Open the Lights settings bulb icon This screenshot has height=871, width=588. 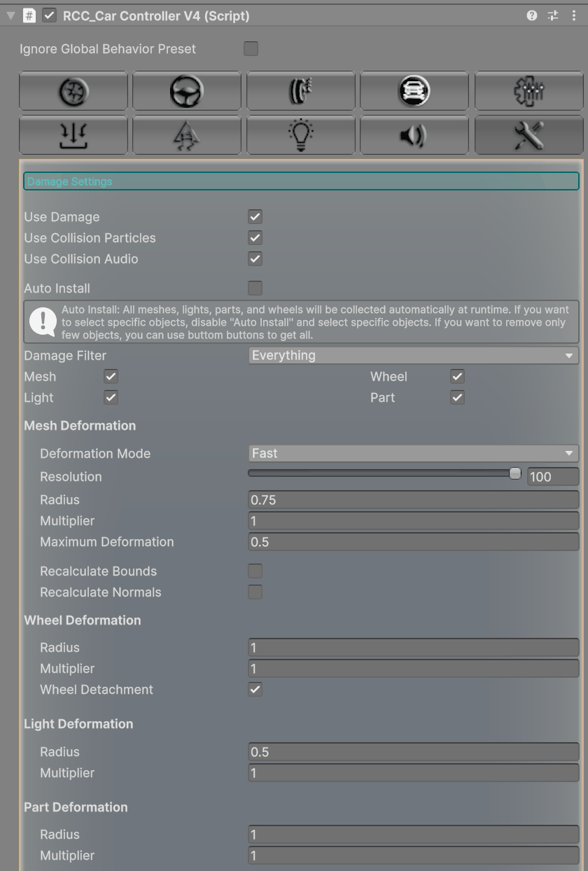tap(301, 134)
